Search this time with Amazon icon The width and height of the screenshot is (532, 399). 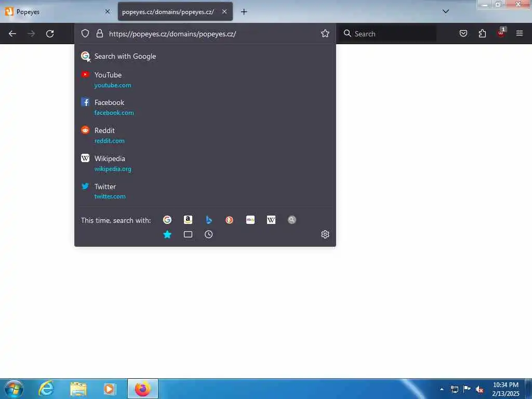[188, 220]
